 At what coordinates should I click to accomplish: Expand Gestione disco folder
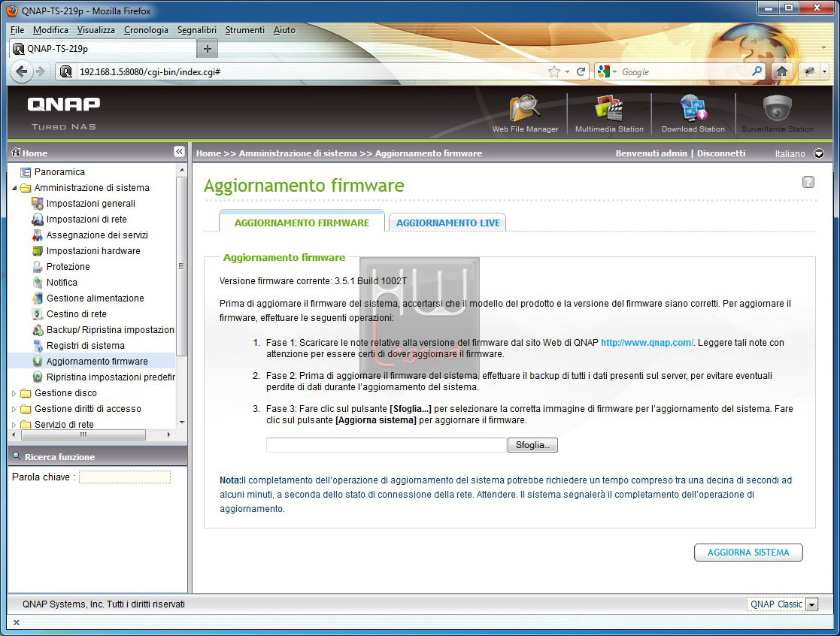click(x=14, y=393)
